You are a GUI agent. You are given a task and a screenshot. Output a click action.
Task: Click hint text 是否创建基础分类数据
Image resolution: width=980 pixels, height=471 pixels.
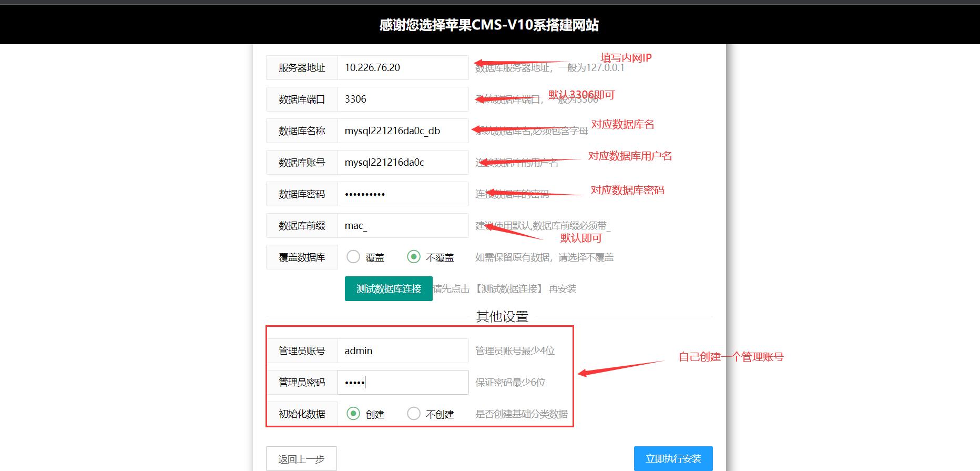[522, 414]
